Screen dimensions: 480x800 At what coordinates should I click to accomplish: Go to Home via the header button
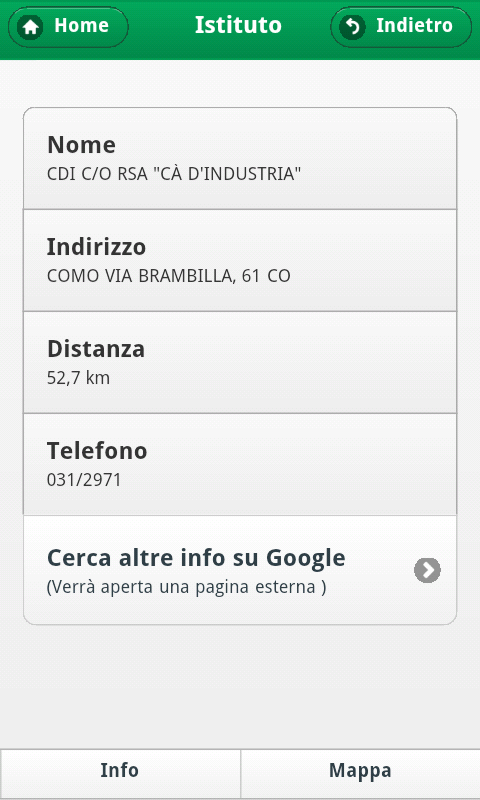68,27
